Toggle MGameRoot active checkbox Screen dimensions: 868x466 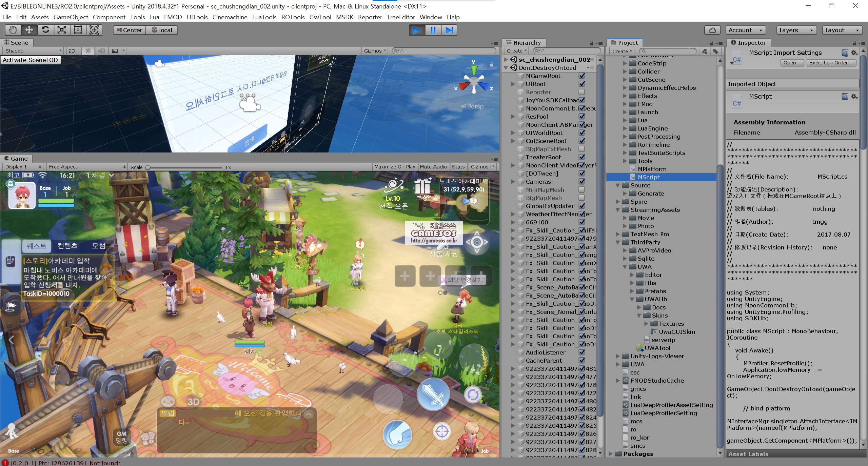click(582, 76)
